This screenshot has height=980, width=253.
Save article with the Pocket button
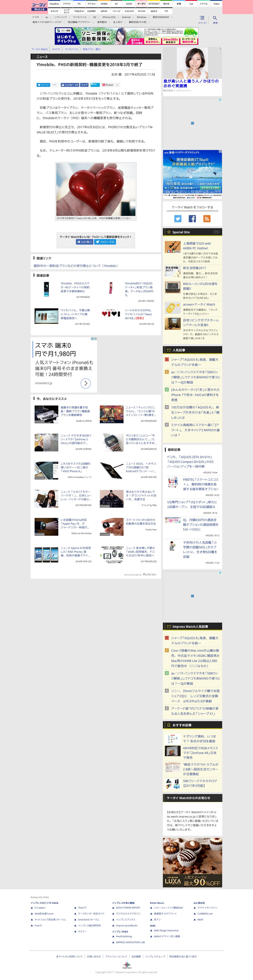click(x=108, y=85)
